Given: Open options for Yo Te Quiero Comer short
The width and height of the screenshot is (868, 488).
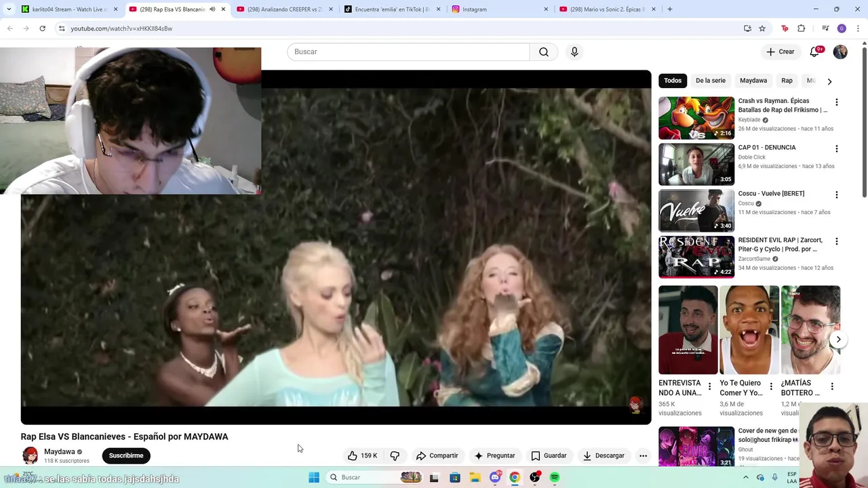Looking at the screenshot, I should pos(771,386).
